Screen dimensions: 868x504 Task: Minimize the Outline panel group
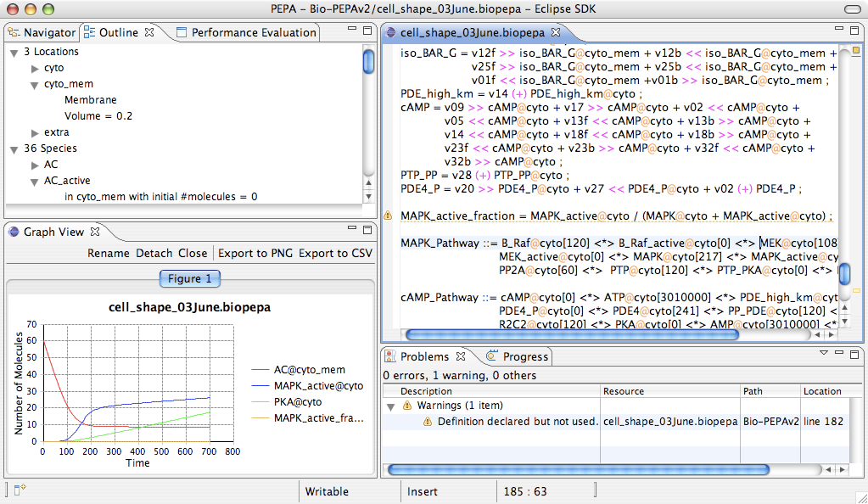tap(353, 30)
